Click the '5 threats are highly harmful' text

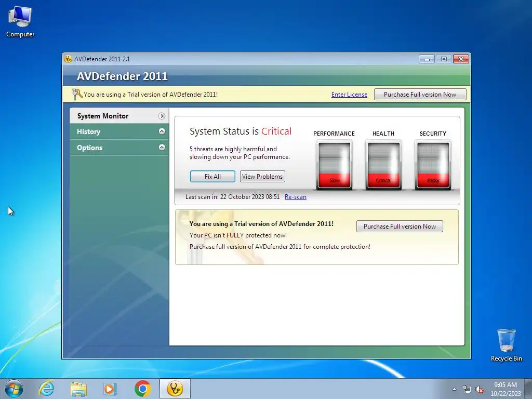point(240,153)
